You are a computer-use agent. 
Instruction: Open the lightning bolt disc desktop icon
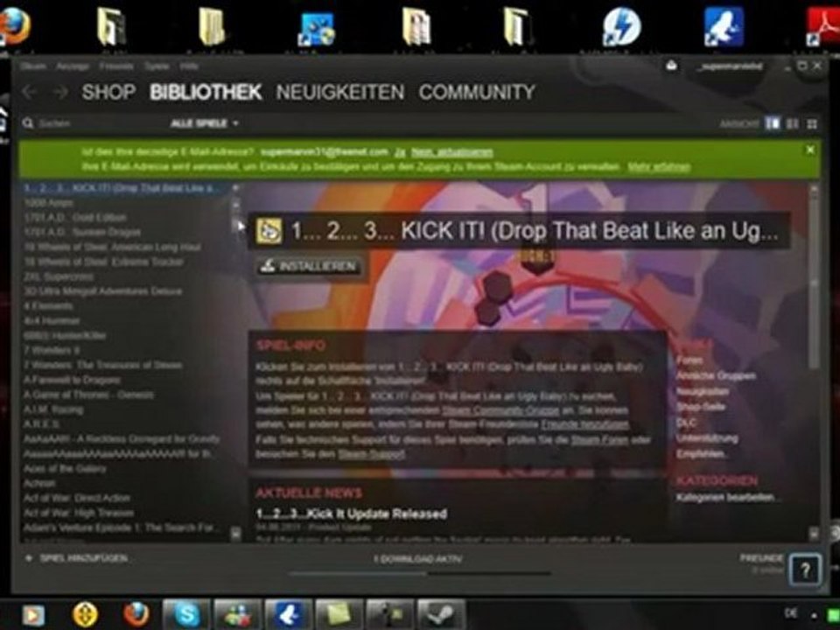621,25
